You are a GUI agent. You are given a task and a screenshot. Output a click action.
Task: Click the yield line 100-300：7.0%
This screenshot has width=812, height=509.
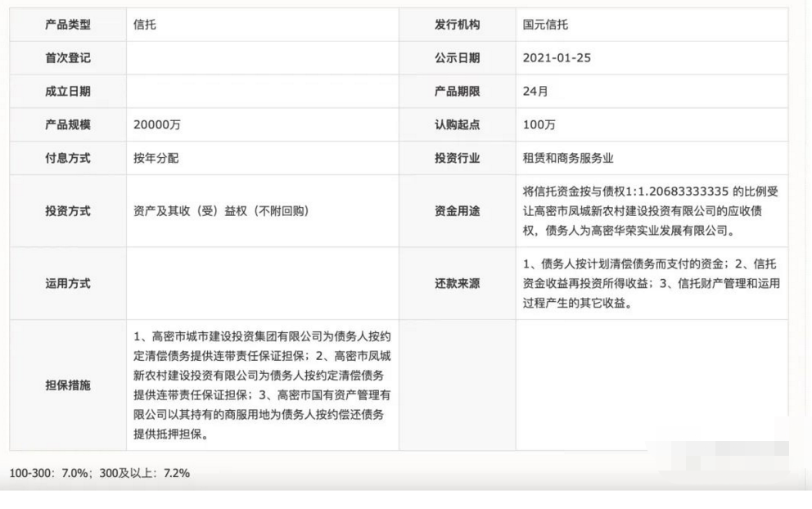point(99,473)
